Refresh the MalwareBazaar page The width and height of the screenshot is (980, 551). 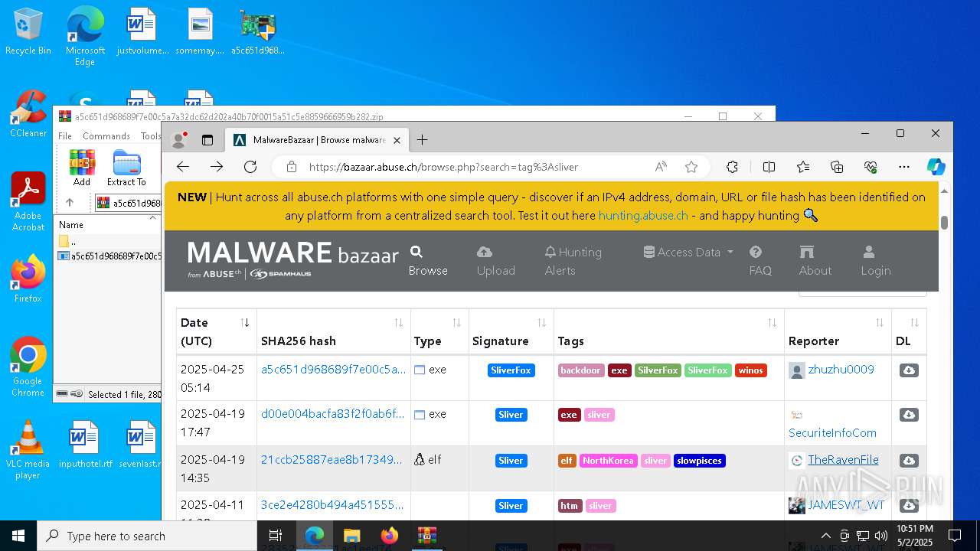click(x=250, y=167)
